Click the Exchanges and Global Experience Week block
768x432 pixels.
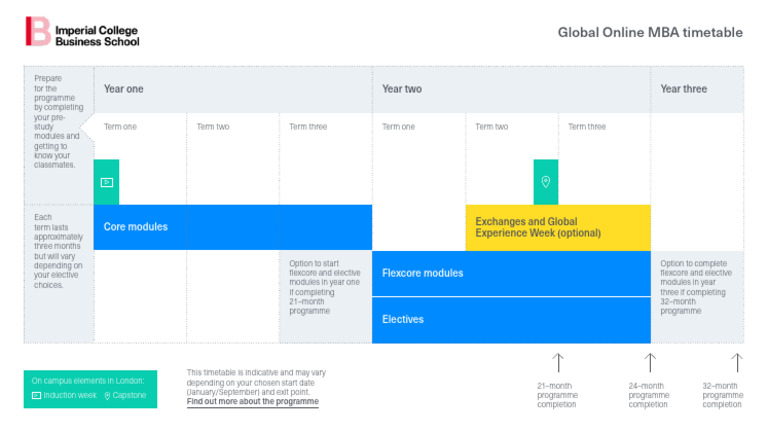[558, 227]
